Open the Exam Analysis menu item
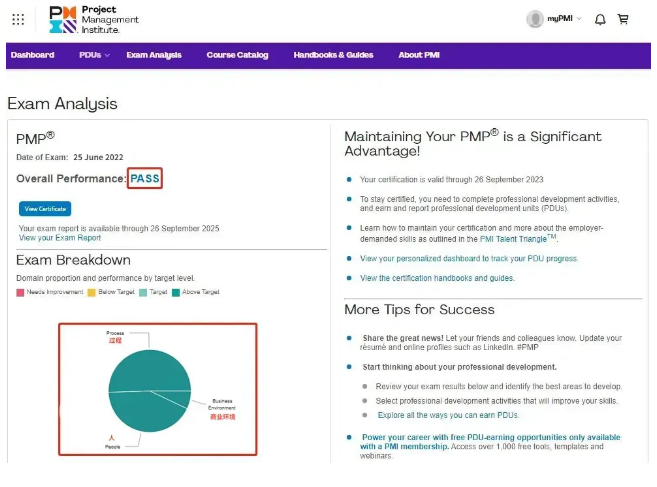Image resolution: width=657 pixels, height=487 pixels. click(x=154, y=55)
